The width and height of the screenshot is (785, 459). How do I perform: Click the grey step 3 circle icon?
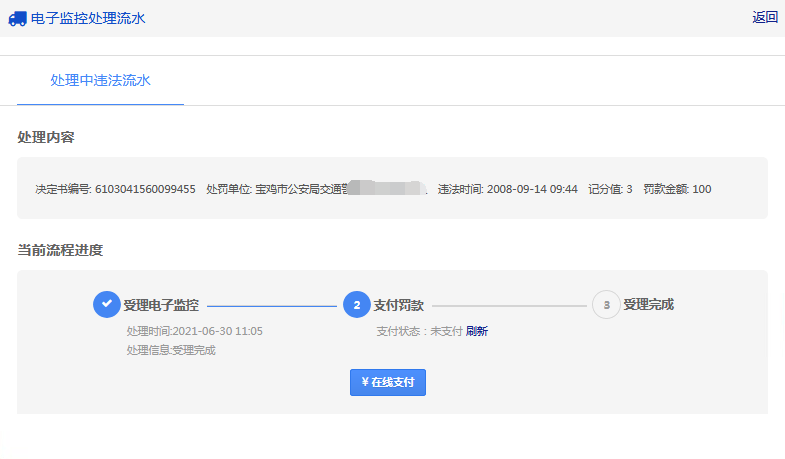pos(606,305)
